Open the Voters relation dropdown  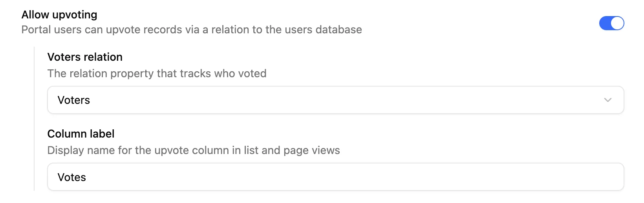(x=335, y=100)
